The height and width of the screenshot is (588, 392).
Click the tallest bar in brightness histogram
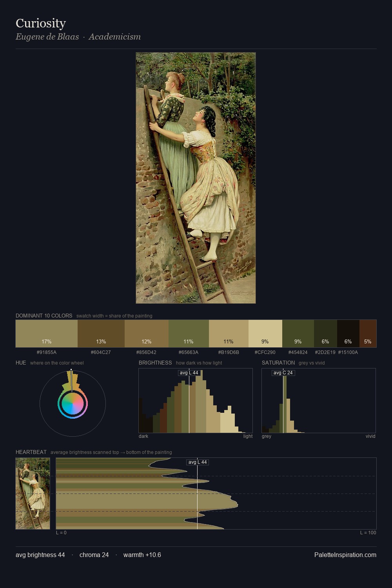pyautogui.click(x=199, y=401)
